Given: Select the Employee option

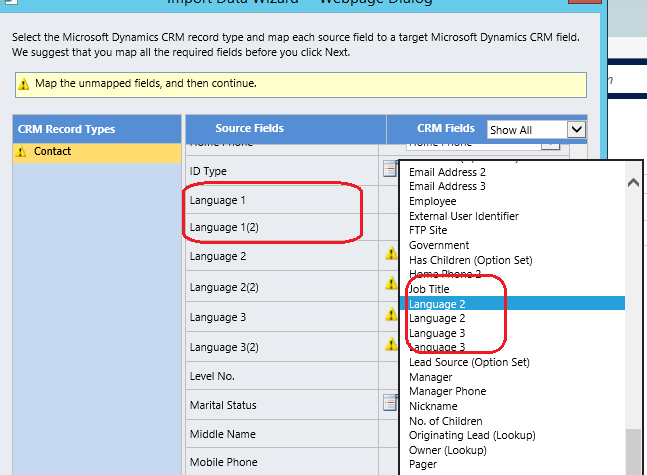Looking at the screenshot, I should (432, 201).
